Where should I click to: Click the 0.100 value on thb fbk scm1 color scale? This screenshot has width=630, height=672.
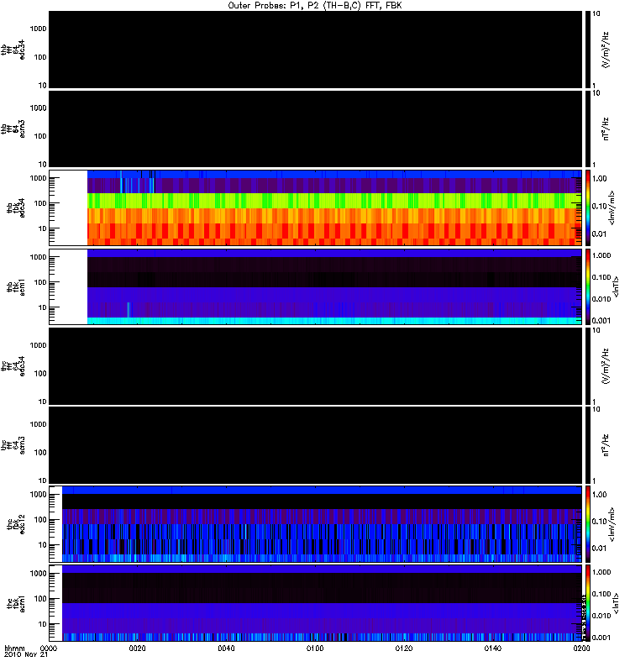coord(601,277)
